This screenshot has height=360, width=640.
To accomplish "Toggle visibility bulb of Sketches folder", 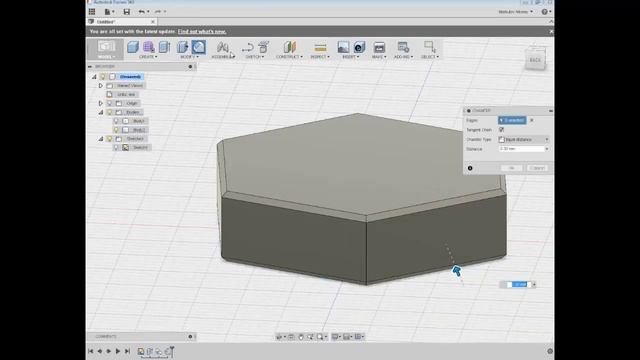I will click(x=109, y=139).
